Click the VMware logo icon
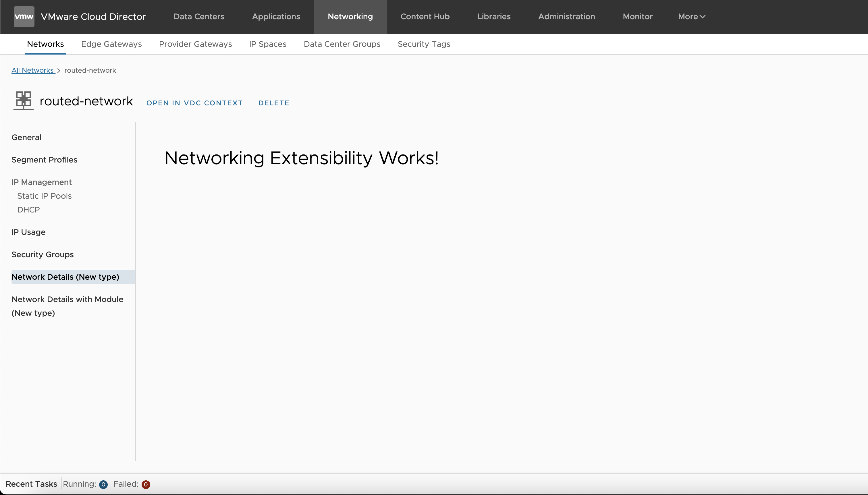Viewport: 868px width, 495px height. 23,16
